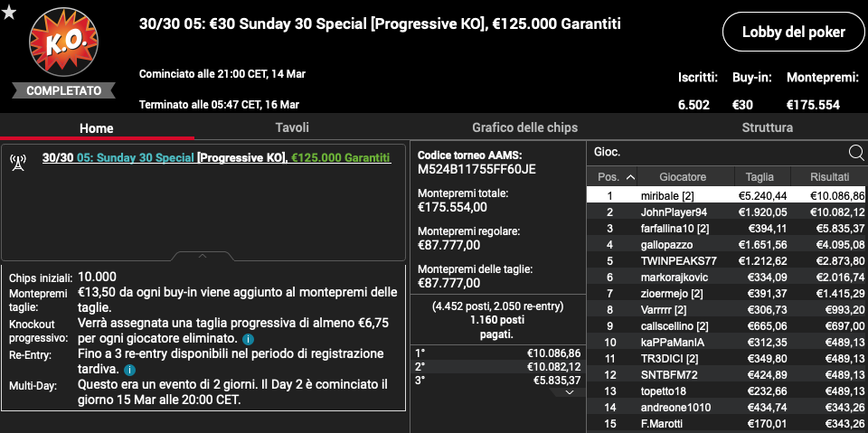Click the broadcast antenna icon
Screen dimensions: 868x433
[x=18, y=163]
